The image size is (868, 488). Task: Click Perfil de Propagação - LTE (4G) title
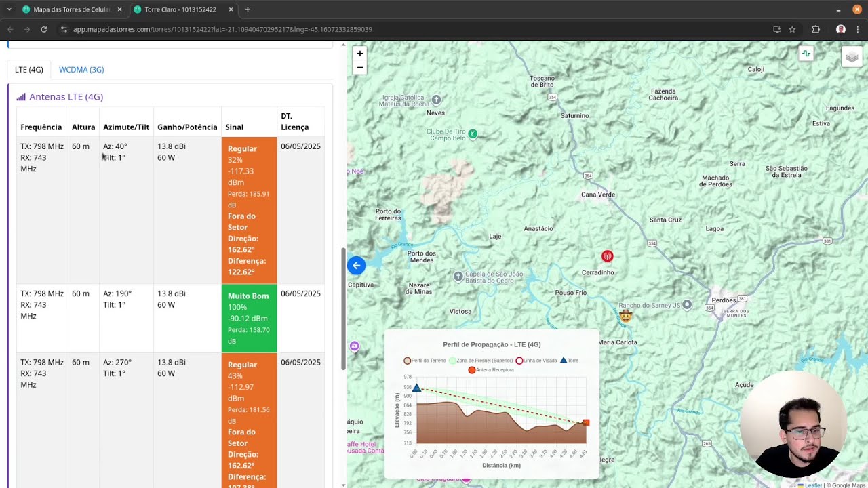pyautogui.click(x=492, y=344)
